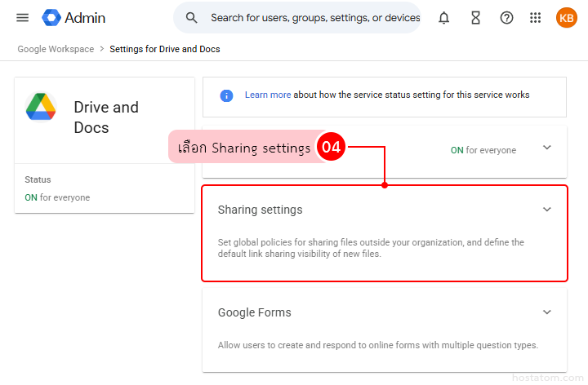Click the Drive and Docs title

click(x=106, y=117)
